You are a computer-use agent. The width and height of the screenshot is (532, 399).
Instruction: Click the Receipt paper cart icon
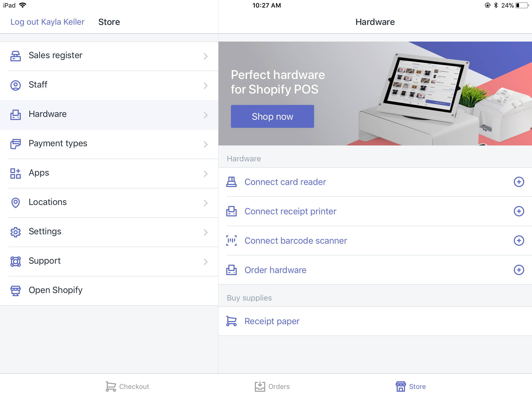[x=231, y=321]
